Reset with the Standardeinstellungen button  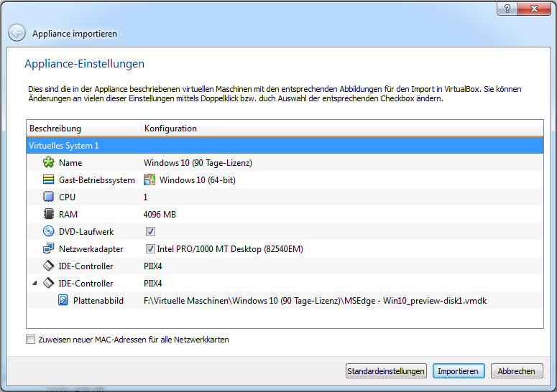click(x=386, y=371)
